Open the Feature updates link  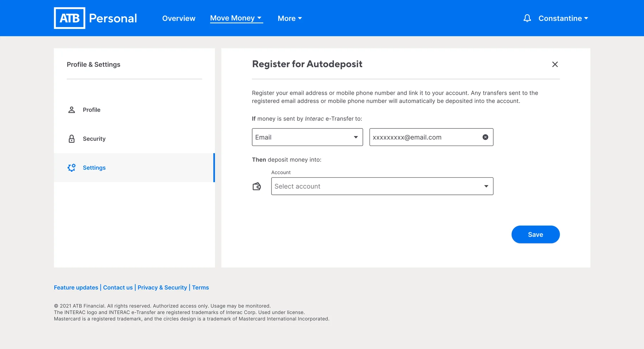pos(76,287)
